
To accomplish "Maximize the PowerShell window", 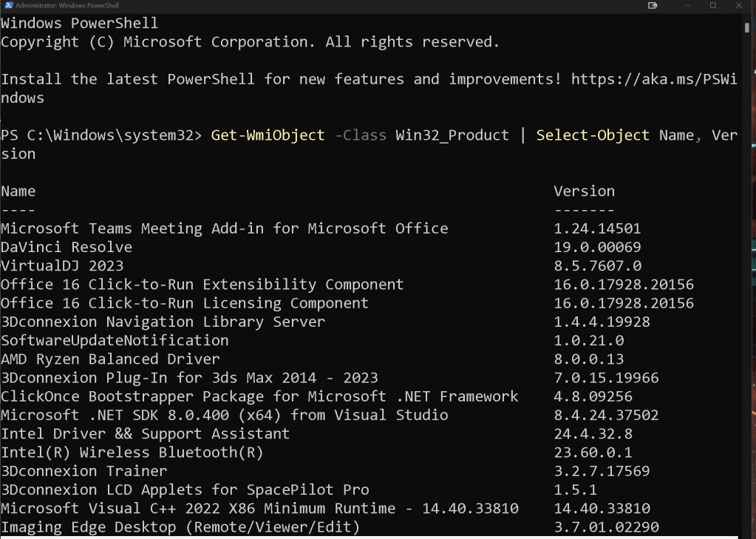I will coord(713,5).
